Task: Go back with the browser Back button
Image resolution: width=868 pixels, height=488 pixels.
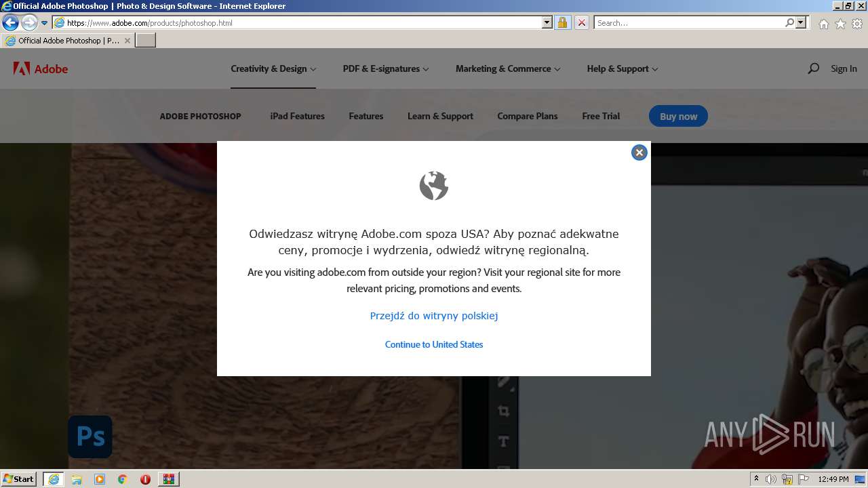Action: coord(10,22)
